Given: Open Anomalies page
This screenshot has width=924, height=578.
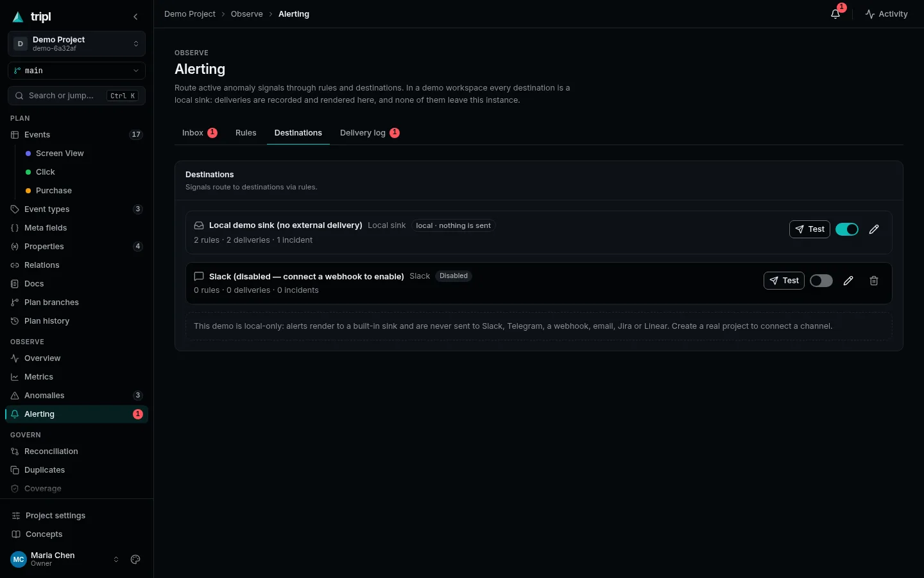Looking at the screenshot, I should click(x=76, y=396).
